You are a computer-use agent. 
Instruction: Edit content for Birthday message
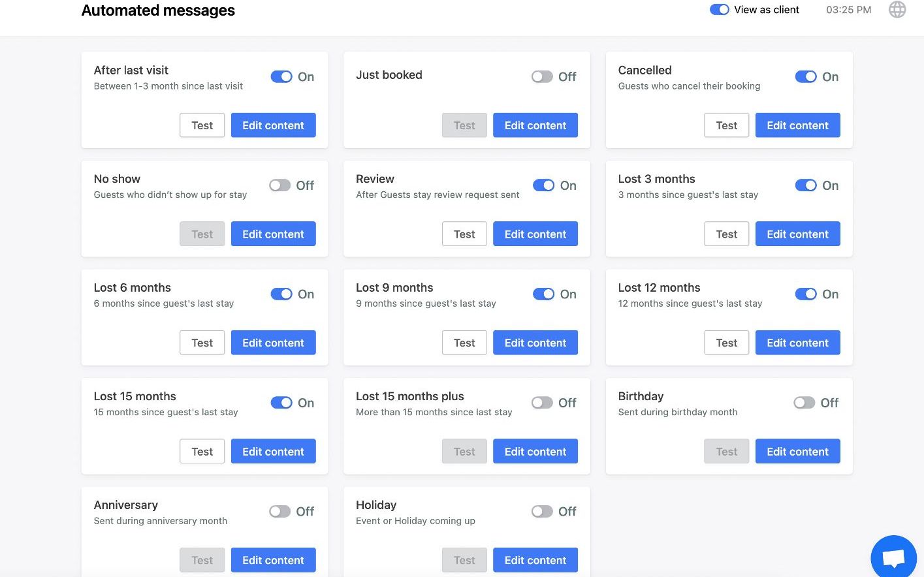coord(797,452)
